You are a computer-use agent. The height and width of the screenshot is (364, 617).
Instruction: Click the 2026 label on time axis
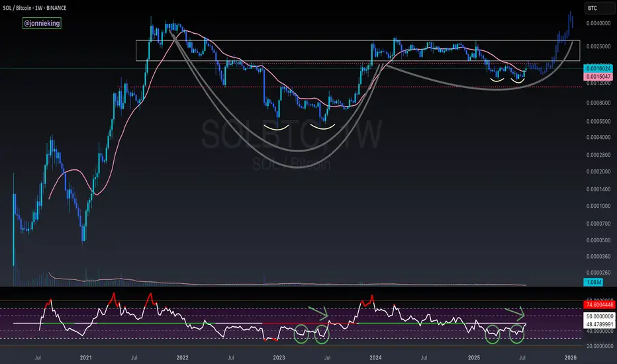click(x=571, y=357)
